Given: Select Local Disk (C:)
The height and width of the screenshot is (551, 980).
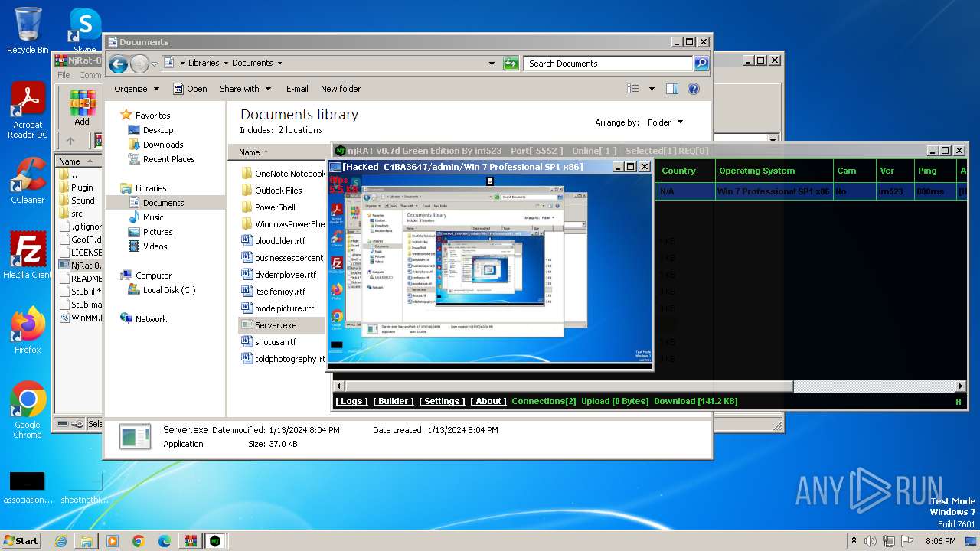Looking at the screenshot, I should point(169,290).
